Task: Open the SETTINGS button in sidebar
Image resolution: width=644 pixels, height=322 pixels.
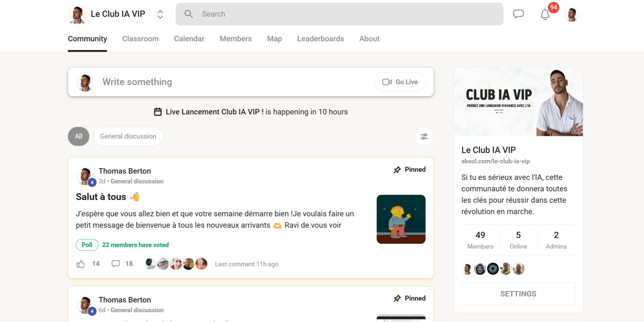Action: (518, 294)
